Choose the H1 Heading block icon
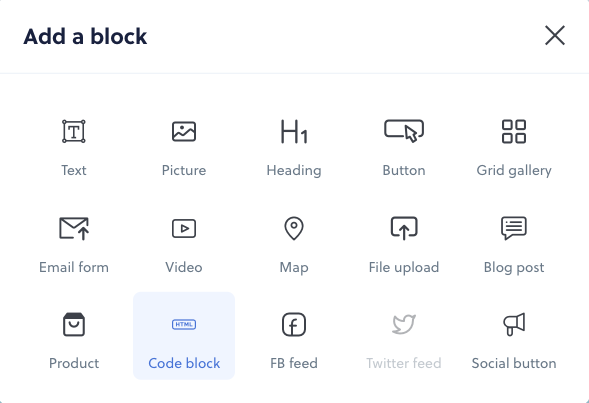 pyautogui.click(x=294, y=131)
